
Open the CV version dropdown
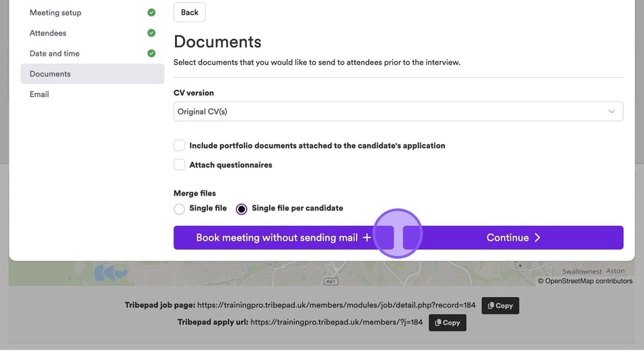pyautogui.click(x=398, y=112)
